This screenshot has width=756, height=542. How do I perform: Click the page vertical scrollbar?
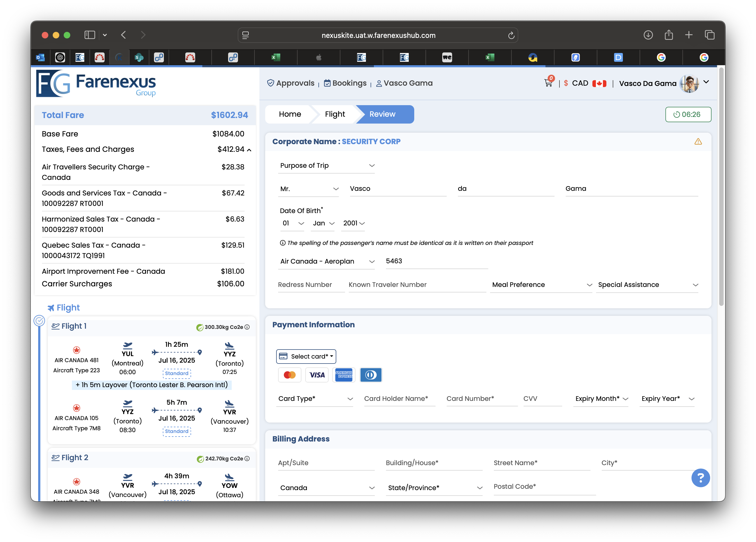[721, 187]
